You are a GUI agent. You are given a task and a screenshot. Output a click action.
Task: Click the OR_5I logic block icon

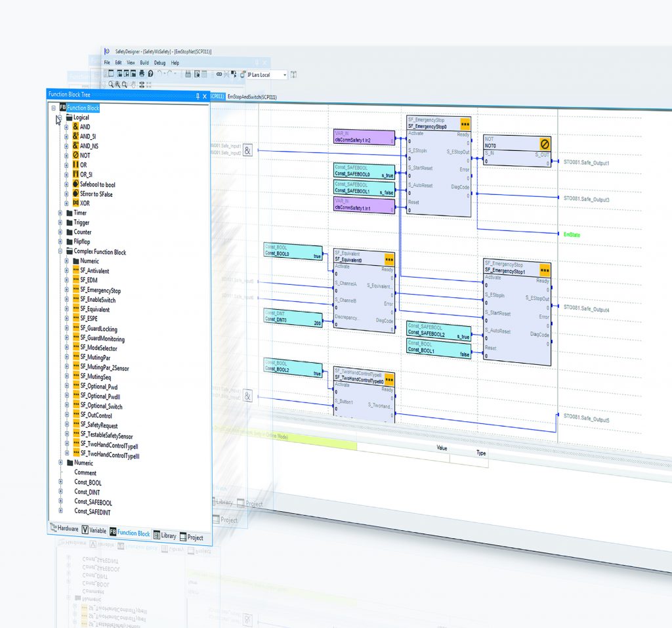75,175
